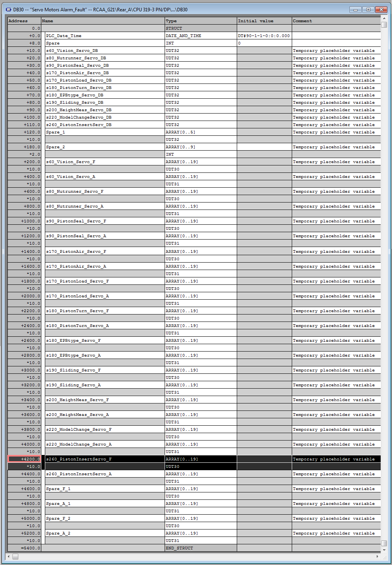Select the s170_PistonAir_Servo_DB name

coord(105,73)
